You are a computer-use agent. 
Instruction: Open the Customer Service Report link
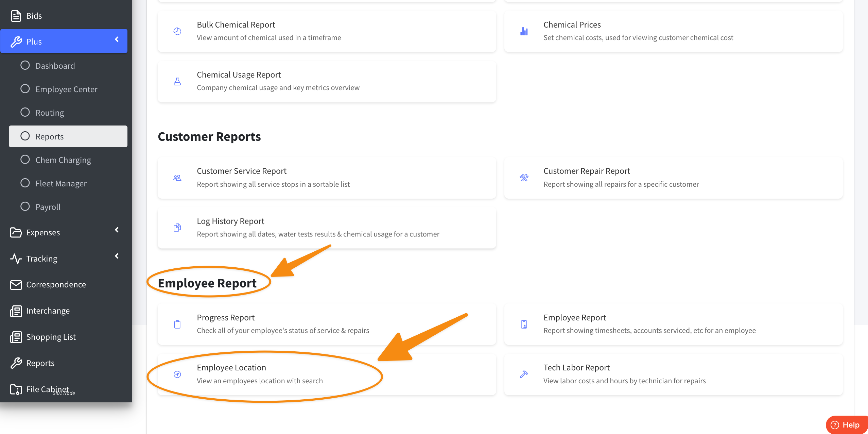click(241, 171)
